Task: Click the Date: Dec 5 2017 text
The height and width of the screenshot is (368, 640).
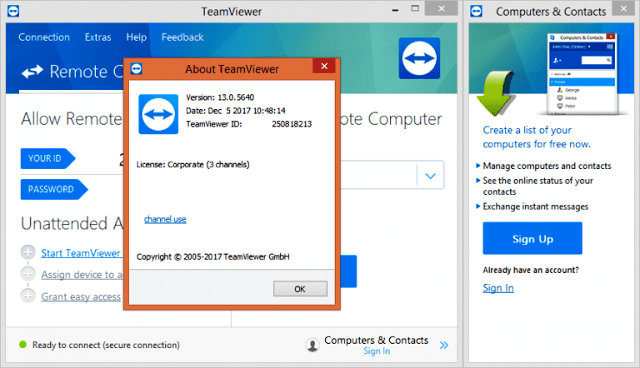Action: pyautogui.click(x=236, y=111)
